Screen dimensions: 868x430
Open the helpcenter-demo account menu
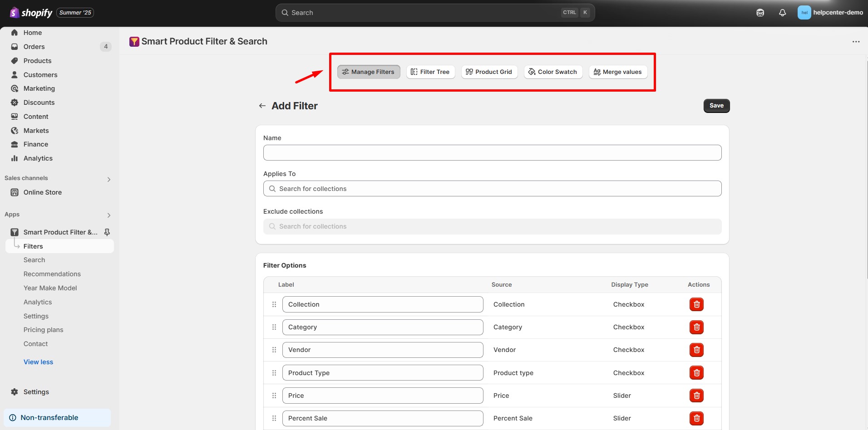coord(830,13)
